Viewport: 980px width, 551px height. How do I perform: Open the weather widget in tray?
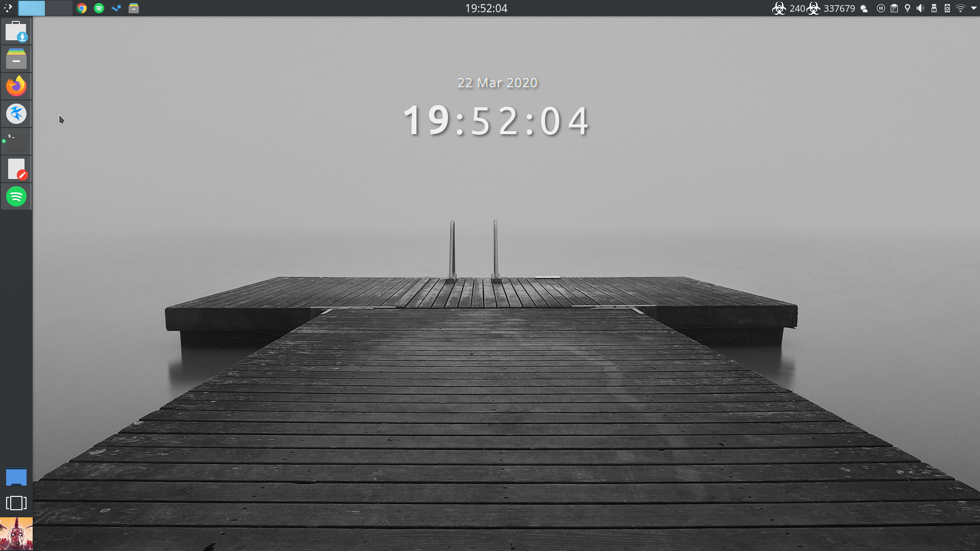click(864, 8)
